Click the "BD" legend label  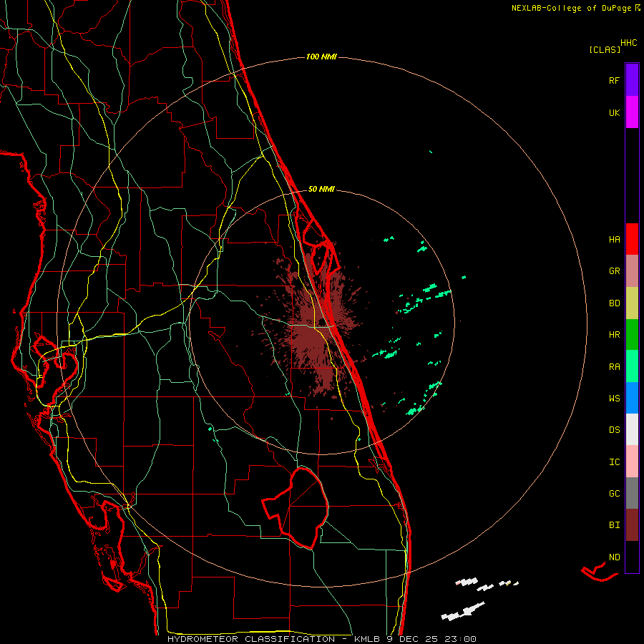614,303
